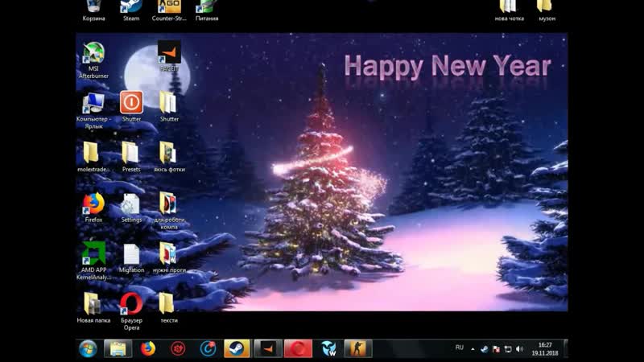Open the Action Center flag tray icon
Image resolution: width=644 pixels, height=362 pixels.
(x=496, y=349)
